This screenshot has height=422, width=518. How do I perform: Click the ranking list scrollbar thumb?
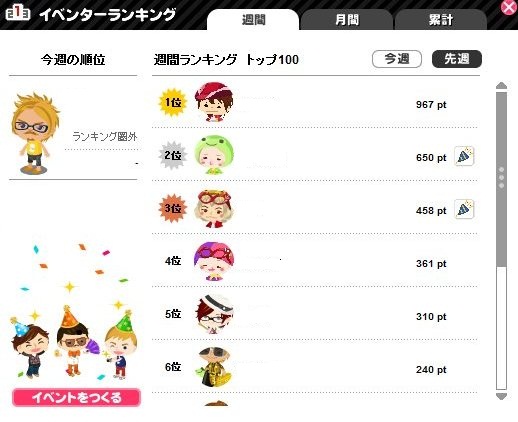coord(501,179)
